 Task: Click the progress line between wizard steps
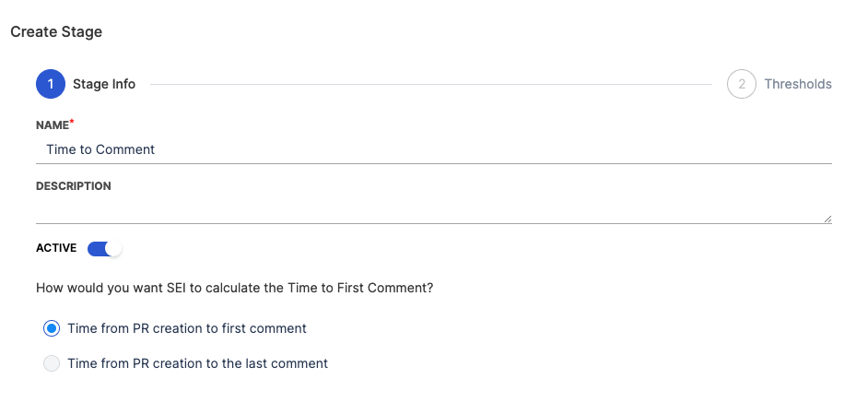click(430, 84)
